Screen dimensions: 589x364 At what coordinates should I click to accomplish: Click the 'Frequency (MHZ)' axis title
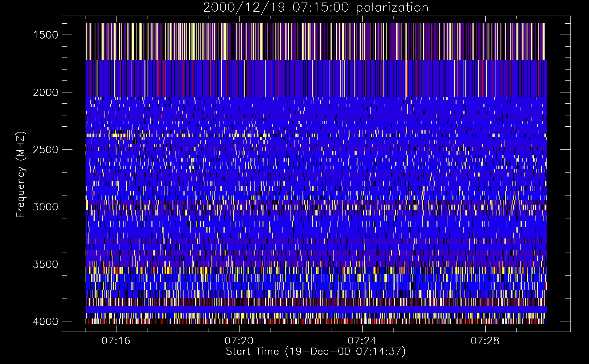coord(21,174)
